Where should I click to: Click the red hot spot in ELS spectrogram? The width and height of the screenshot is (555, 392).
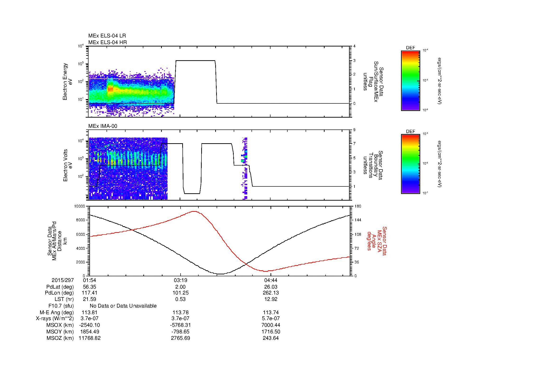(110, 89)
